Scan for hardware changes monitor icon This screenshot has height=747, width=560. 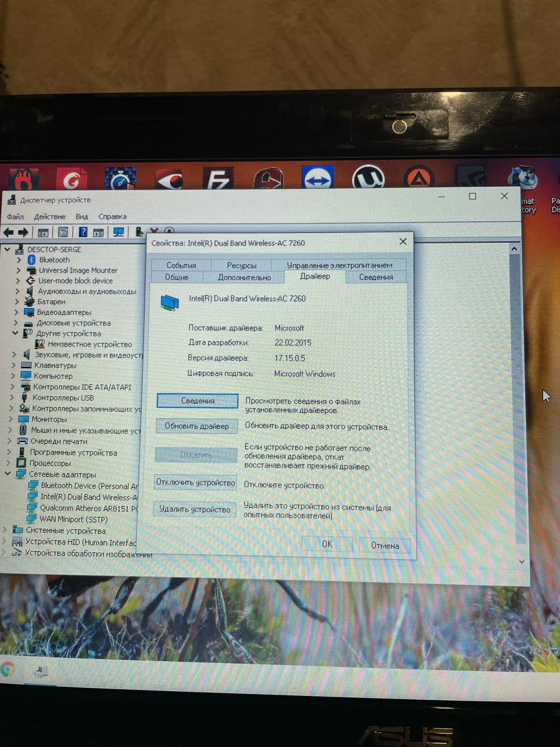point(119,232)
